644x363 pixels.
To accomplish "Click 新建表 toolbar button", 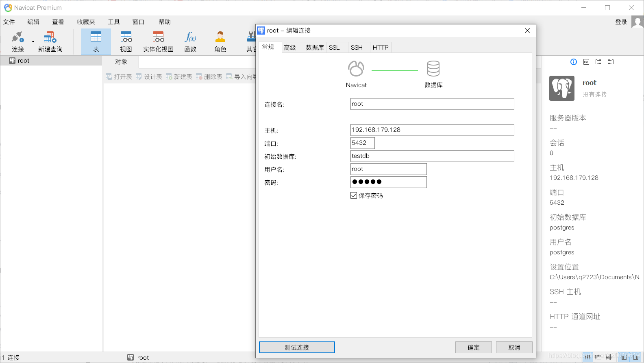I will 179,77.
